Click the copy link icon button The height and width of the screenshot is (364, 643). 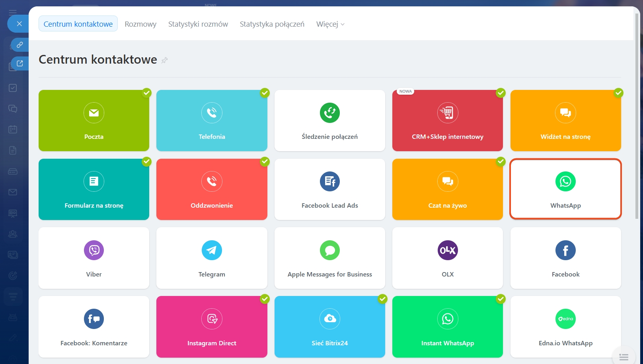19,45
